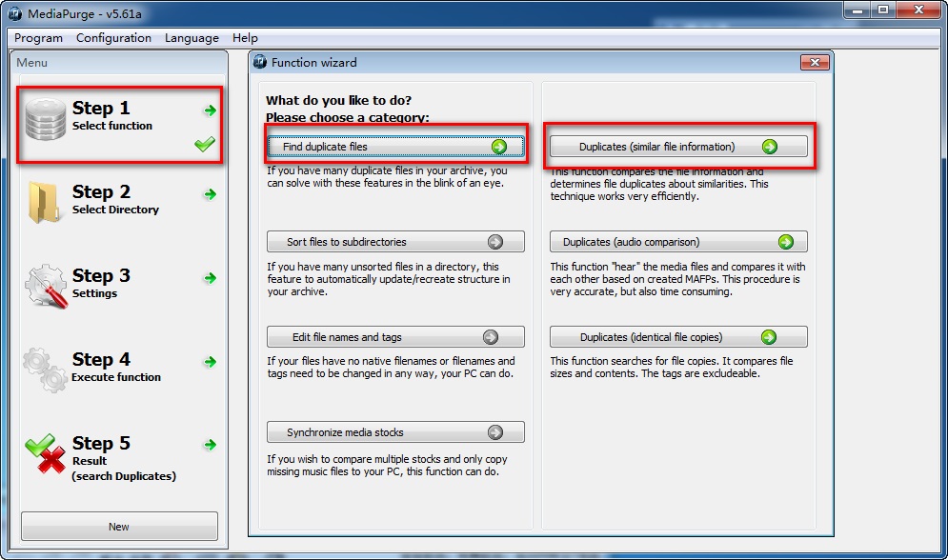Open the Configuration menu
948x560 pixels.
click(x=113, y=37)
